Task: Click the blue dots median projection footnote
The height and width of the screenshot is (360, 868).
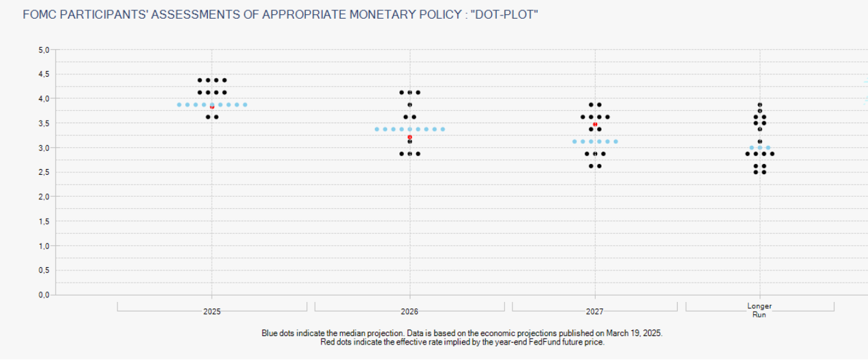Action: coord(462,334)
